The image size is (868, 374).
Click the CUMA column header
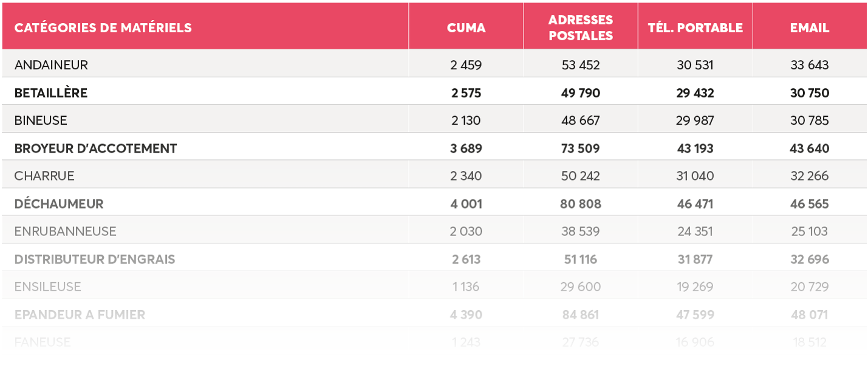click(x=466, y=28)
